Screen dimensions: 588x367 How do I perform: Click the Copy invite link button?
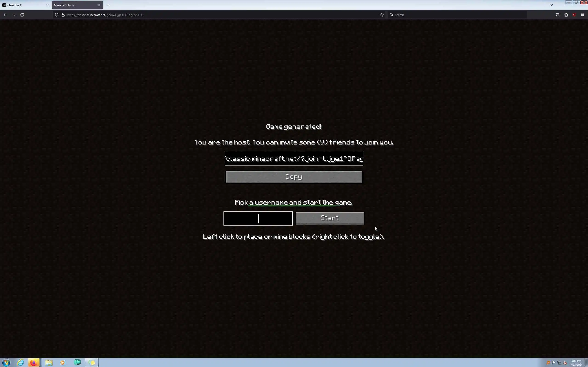[x=294, y=177]
